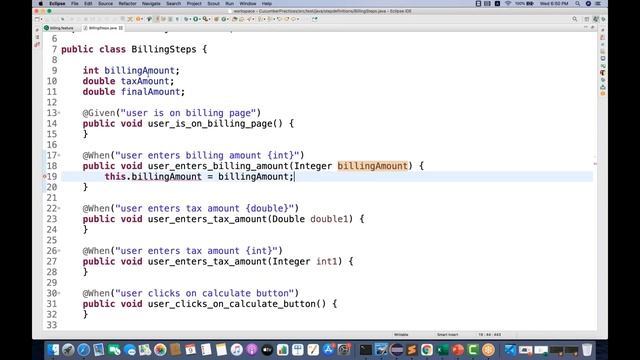This screenshot has width=640, height=360.
Task: Click the New file toolbar icon
Action: point(37,19)
